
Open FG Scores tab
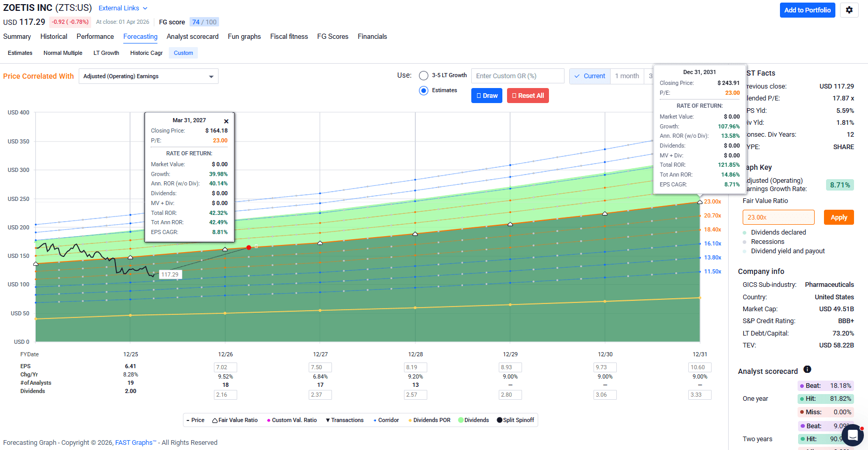[333, 37]
